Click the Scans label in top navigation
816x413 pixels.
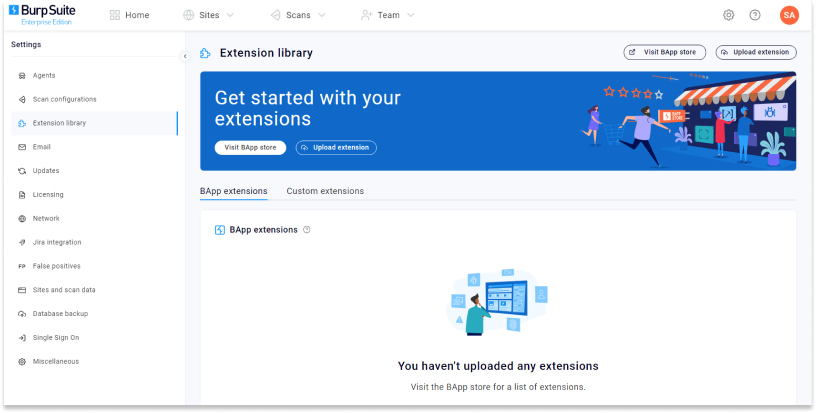pyautogui.click(x=298, y=15)
